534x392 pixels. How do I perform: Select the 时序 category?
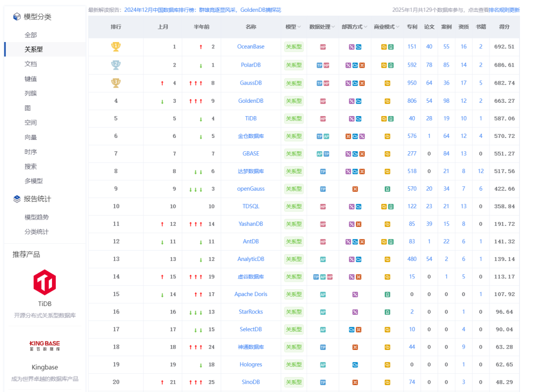[x=31, y=152]
